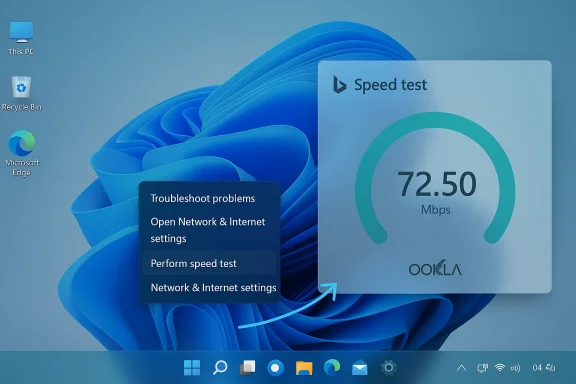
Task: Click the Mbps unit label
Action: point(436,210)
